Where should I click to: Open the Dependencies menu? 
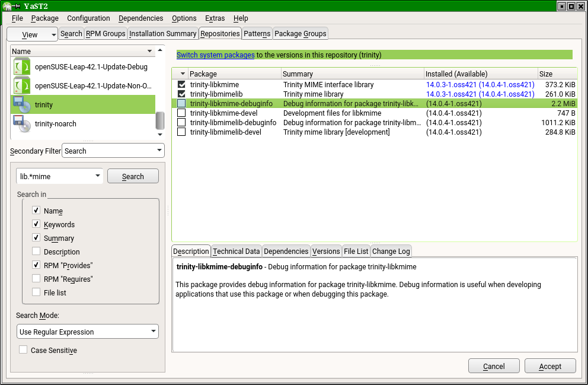coord(140,18)
